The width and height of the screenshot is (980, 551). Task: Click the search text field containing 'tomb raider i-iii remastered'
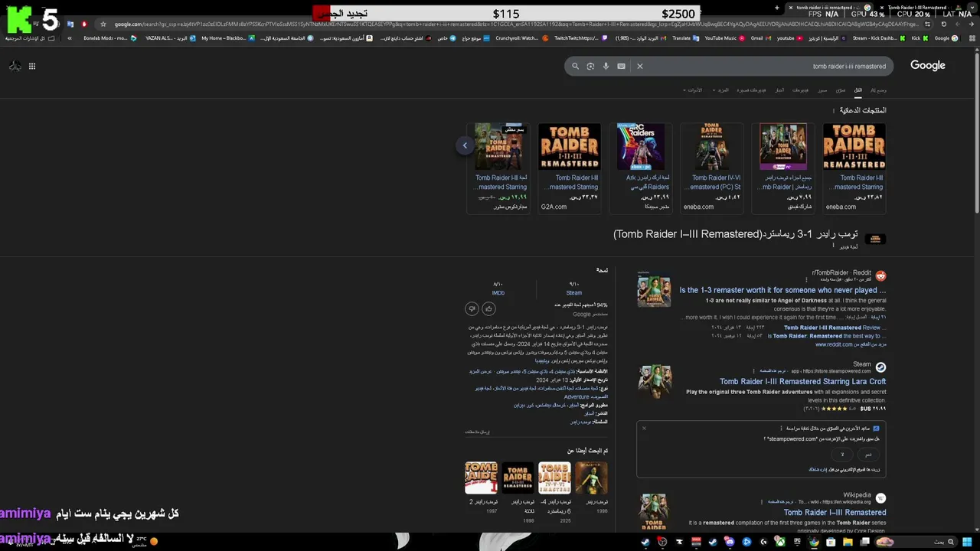[x=766, y=67]
